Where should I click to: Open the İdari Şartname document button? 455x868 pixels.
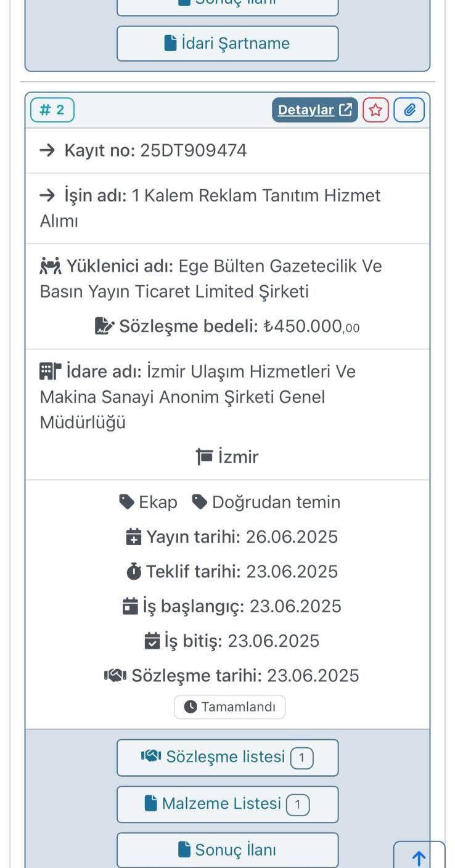click(x=227, y=44)
